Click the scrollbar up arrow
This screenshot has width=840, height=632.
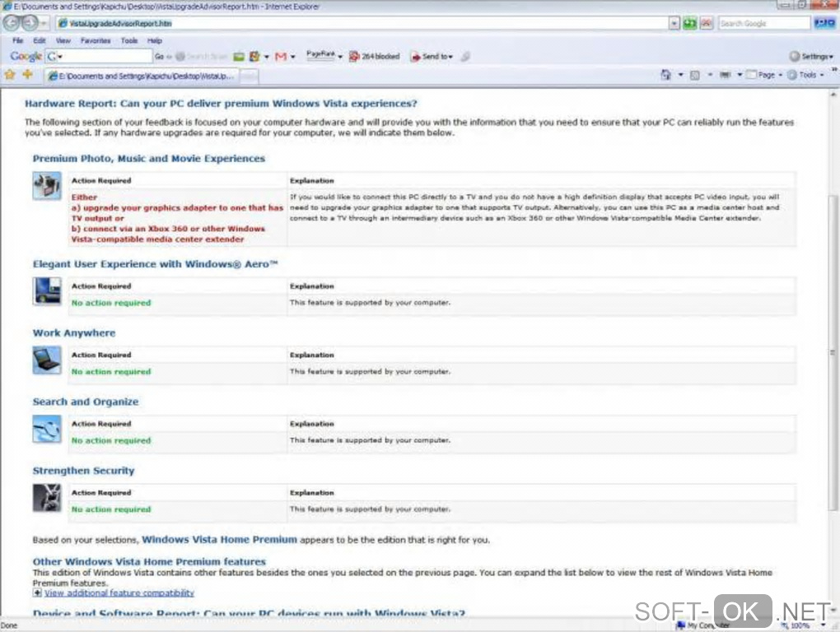833,94
